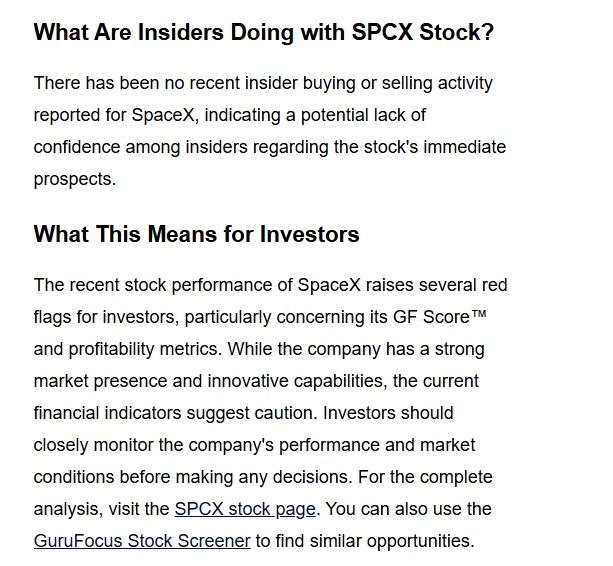
Task: Click the word 'prospects.' ending the first paragraph
Action: [x=75, y=179]
